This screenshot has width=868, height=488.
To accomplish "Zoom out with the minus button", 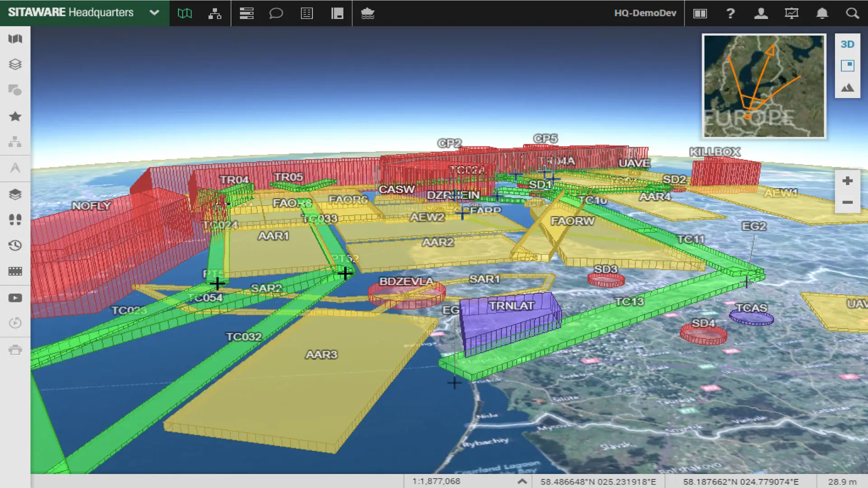I will pyautogui.click(x=847, y=202).
